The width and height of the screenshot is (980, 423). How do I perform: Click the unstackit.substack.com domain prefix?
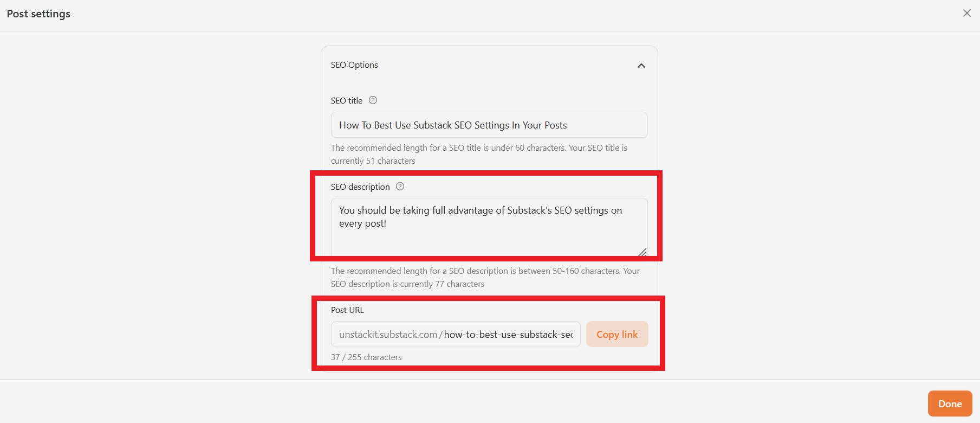388,335
